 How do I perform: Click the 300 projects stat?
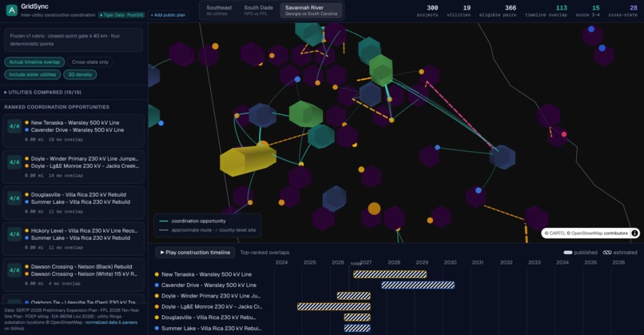pyautogui.click(x=427, y=10)
